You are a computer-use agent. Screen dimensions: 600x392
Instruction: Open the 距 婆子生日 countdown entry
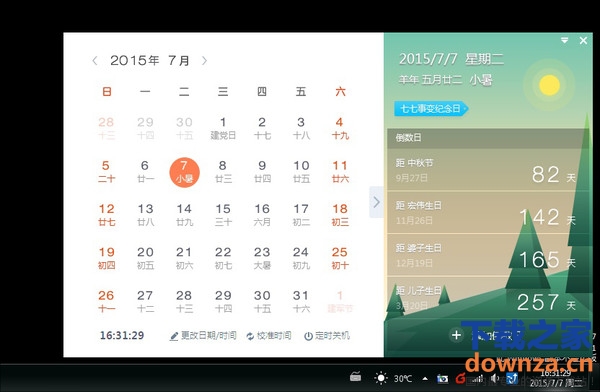[x=487, y=255]
